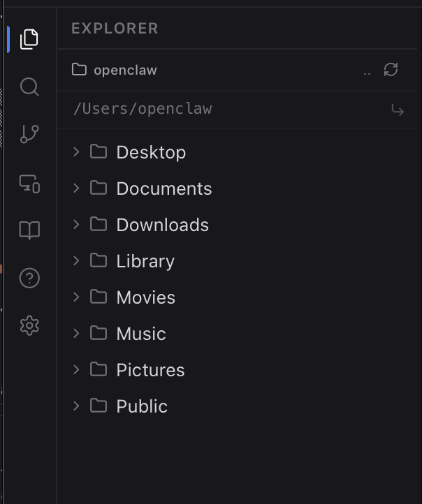
Task: Open the Explorer files icon in sidebar
Action: (x=29, y=39)
